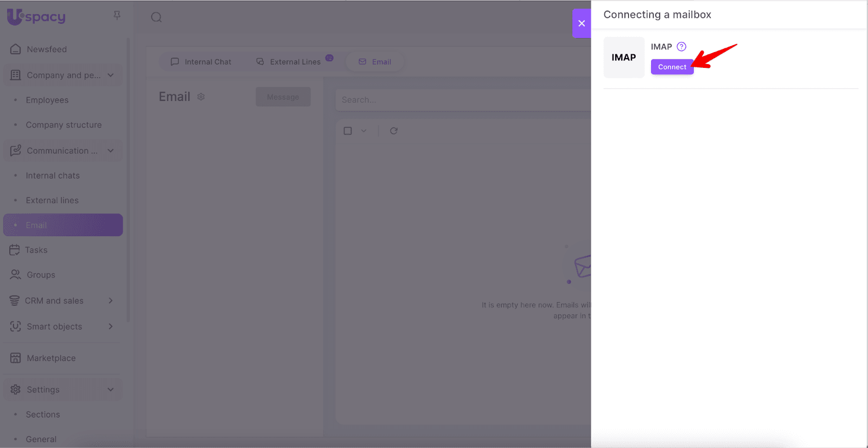Expand the CRM and sales submenu
Image resolution: width=868 pixels, height=448 pixels.
(111, 301)
